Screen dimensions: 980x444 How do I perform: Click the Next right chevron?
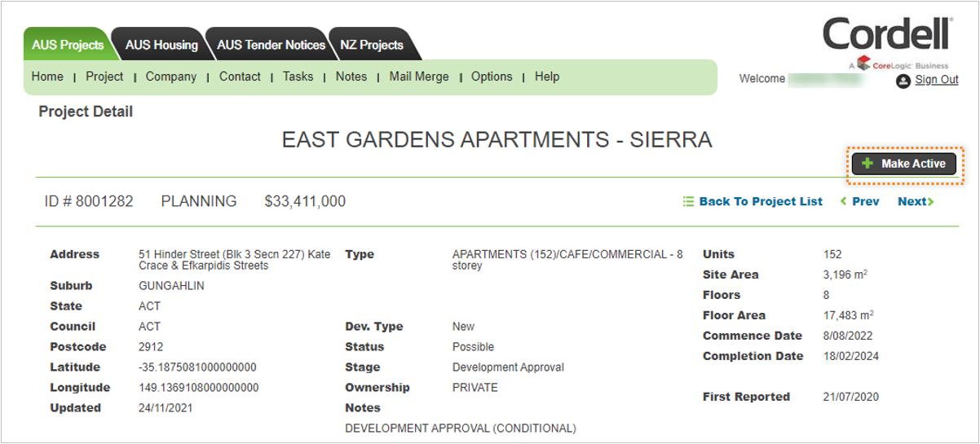click(930, 201)
